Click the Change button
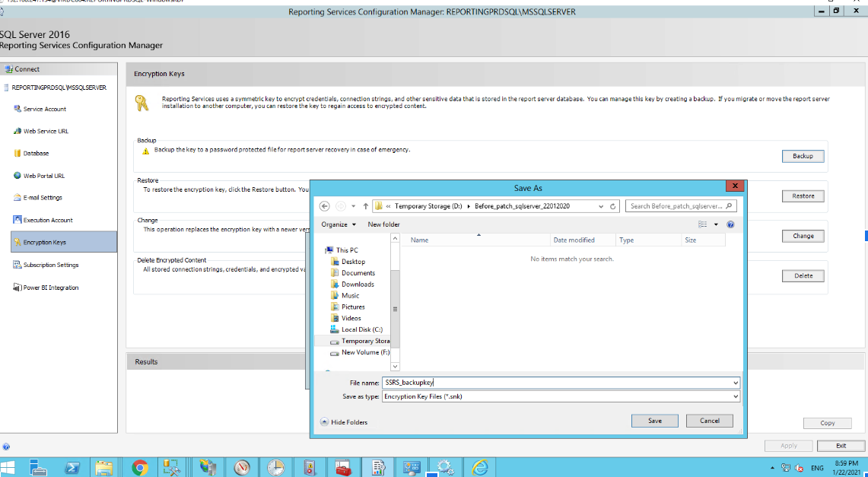Image resolution: width=868 pixels, height=477 pixels. pyautogui.click(x=803, y=236)
